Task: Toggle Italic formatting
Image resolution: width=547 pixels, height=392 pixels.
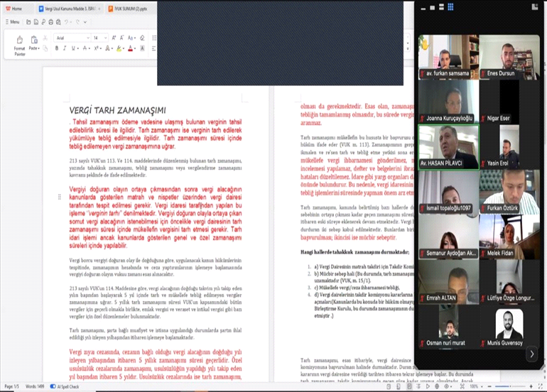Action: tap(65, 48)
